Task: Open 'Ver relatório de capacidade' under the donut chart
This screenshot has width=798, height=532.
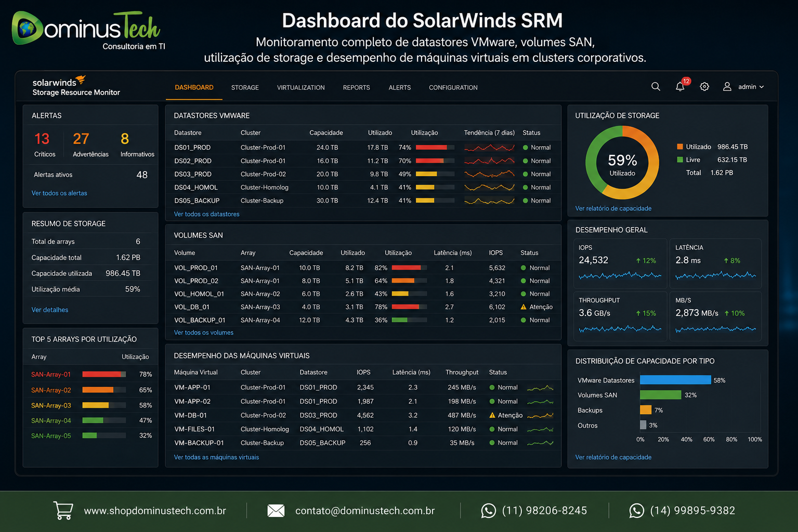Action: tap(613, 208)
